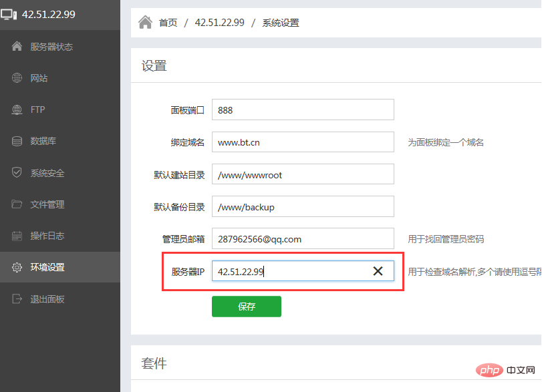Click the calendar icon for 操作日志

(x=17, y=236)
